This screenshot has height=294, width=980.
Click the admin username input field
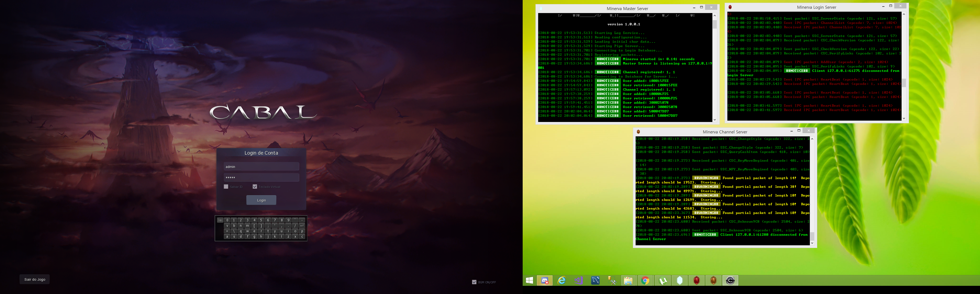261,167
